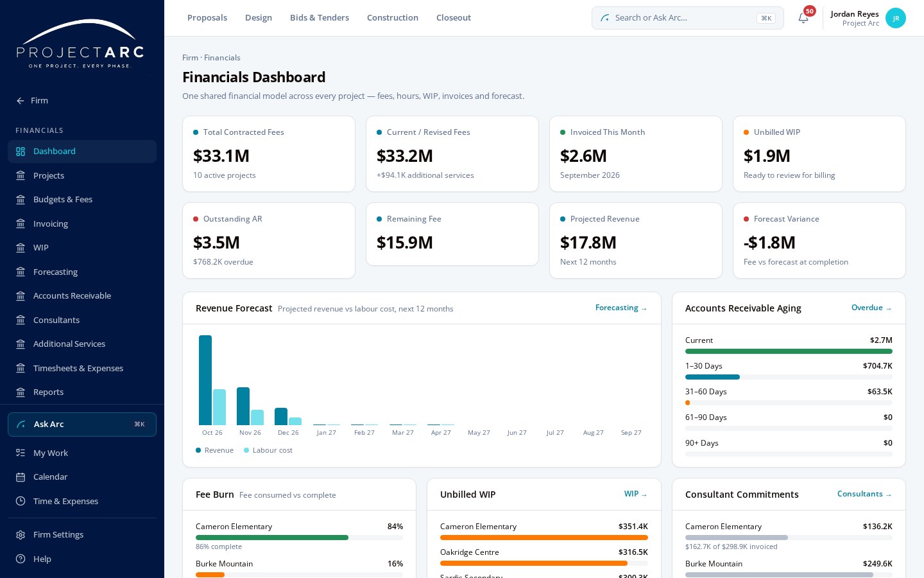This screenshot has width=924, height=578.
Task: Open the Overdue link in AR Aging
Action: click(x=871, y=308)
